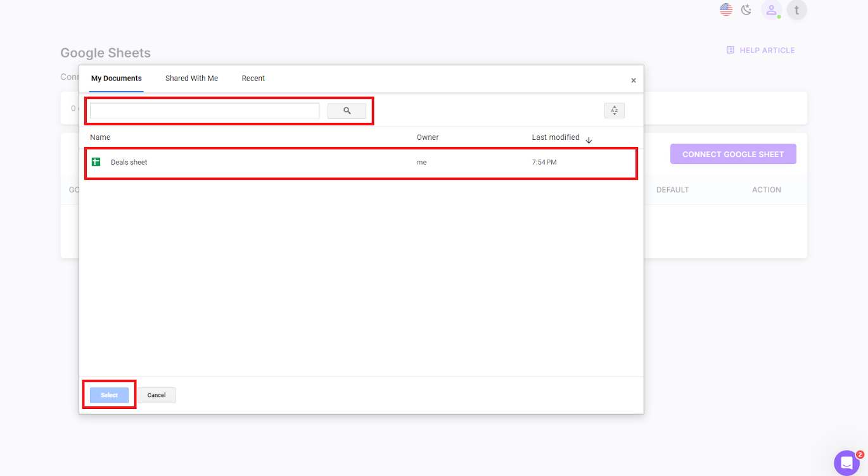
Task: Click the CONNECT GOOGLE SHEET button
Action: (x=733, y=154)
